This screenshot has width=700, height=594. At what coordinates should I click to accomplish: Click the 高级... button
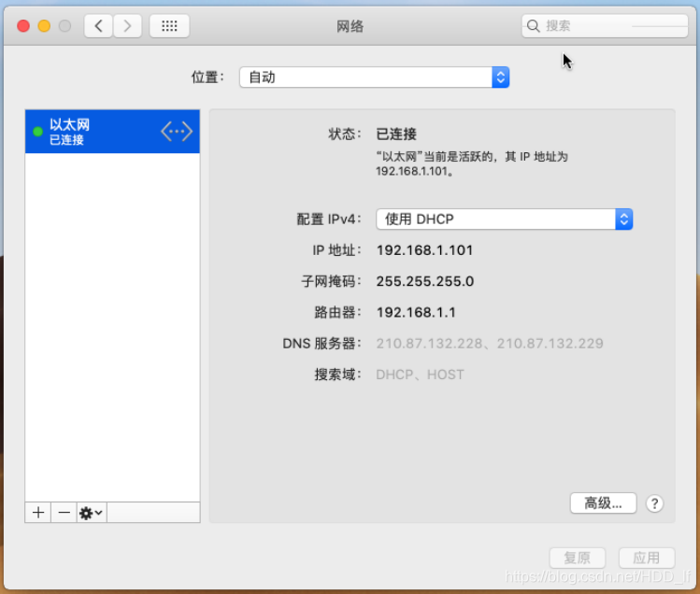pos(603,503)
